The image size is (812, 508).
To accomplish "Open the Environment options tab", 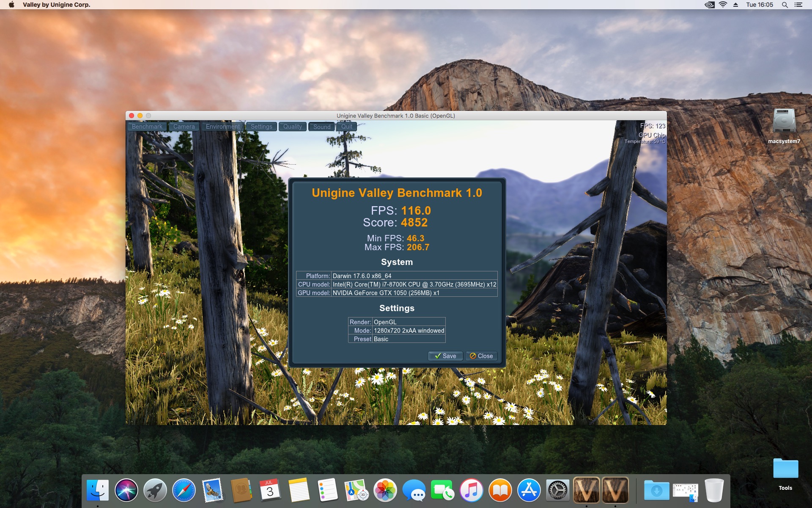I will point(222,127).
